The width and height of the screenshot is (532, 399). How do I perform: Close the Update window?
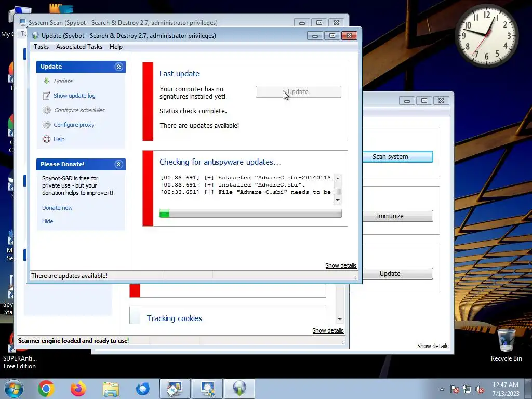coord(349,36)
